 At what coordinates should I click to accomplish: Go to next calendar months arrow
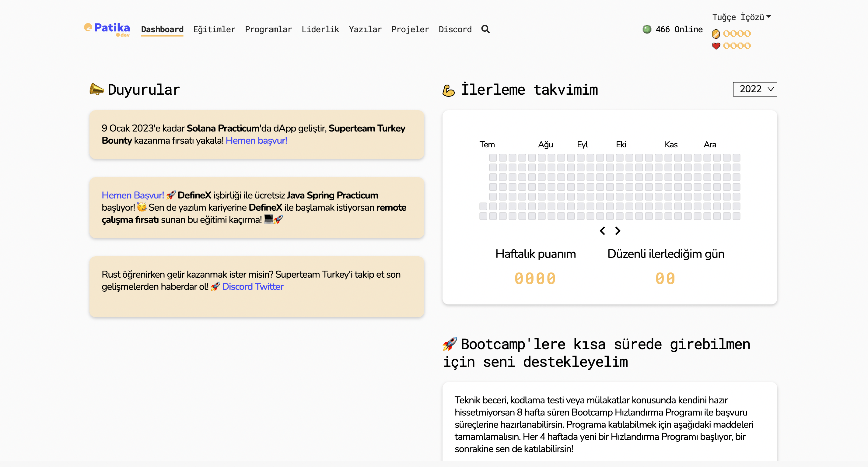618,231
